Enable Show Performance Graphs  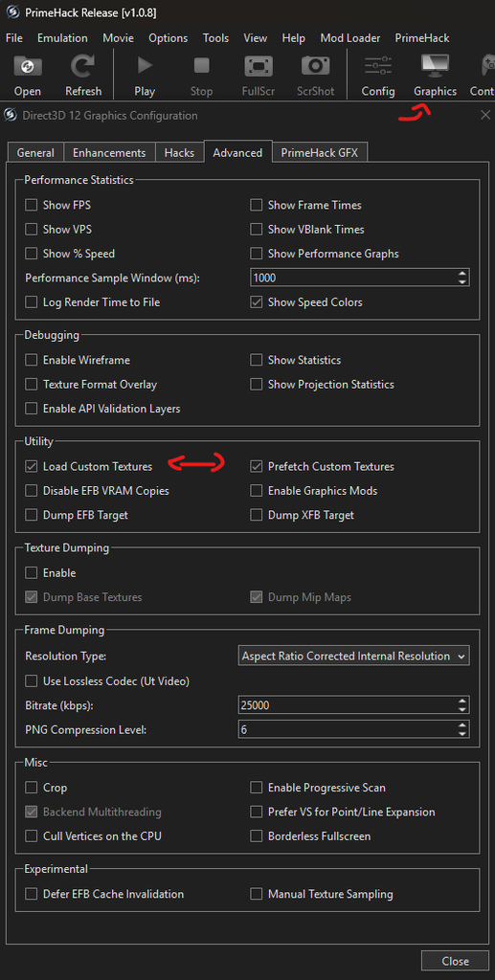(257, 254)
